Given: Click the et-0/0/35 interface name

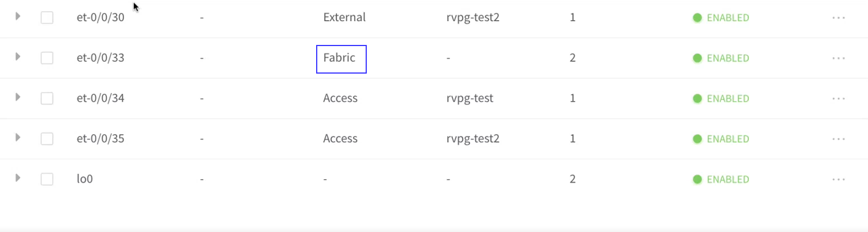Looking at the screenshot, I should pos(100,139).
